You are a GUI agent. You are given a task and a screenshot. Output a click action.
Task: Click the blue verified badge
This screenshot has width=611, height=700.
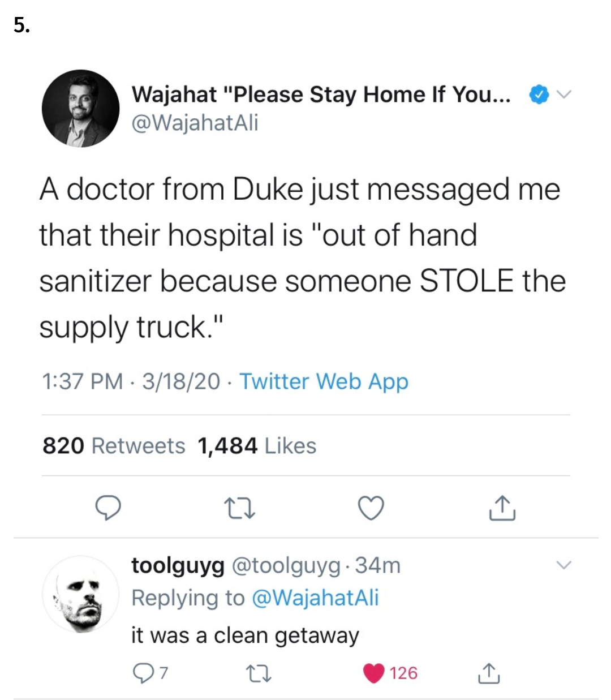(x=538, y=95)
